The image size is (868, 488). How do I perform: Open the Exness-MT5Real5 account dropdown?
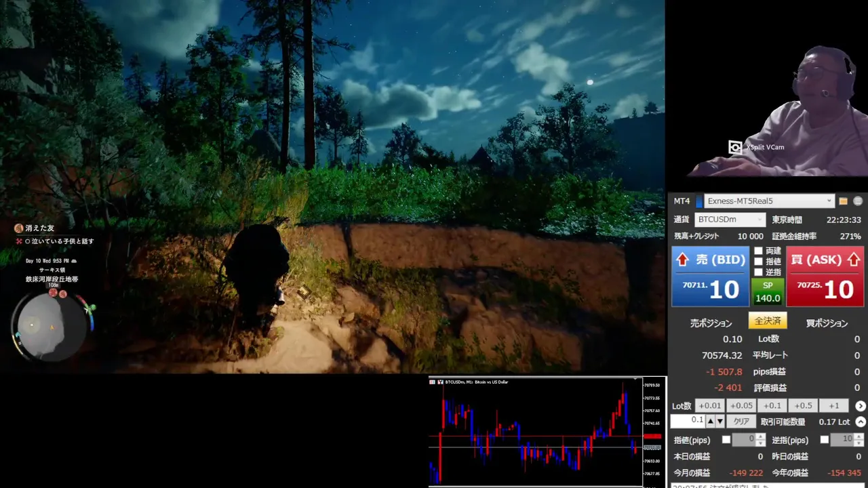(x=769, y=201)
